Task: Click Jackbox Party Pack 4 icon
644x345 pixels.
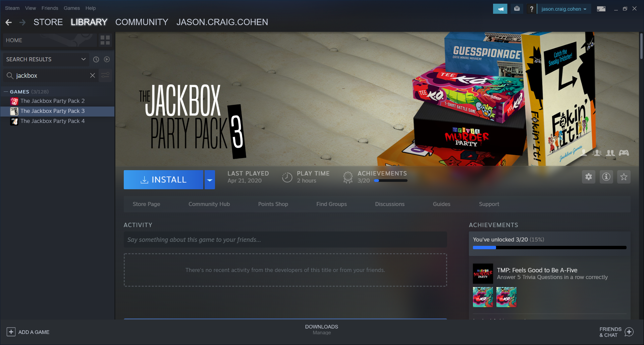Action: coord(14,121)
